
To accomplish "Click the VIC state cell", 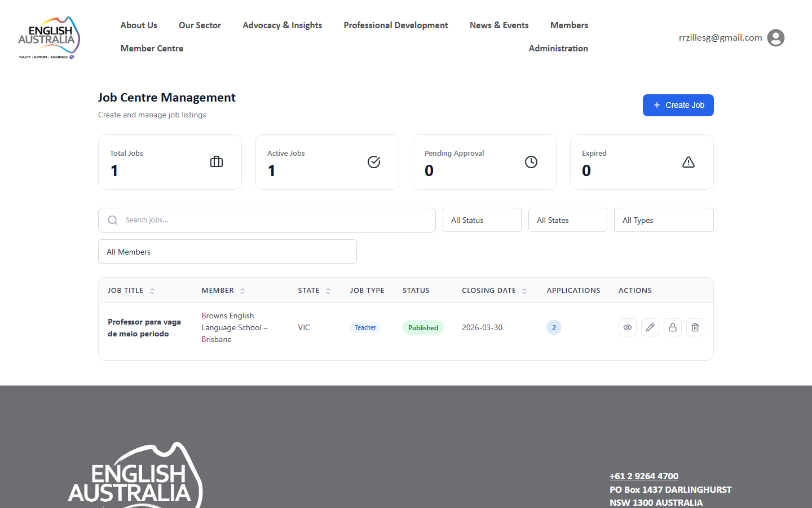I will [304, 327].
